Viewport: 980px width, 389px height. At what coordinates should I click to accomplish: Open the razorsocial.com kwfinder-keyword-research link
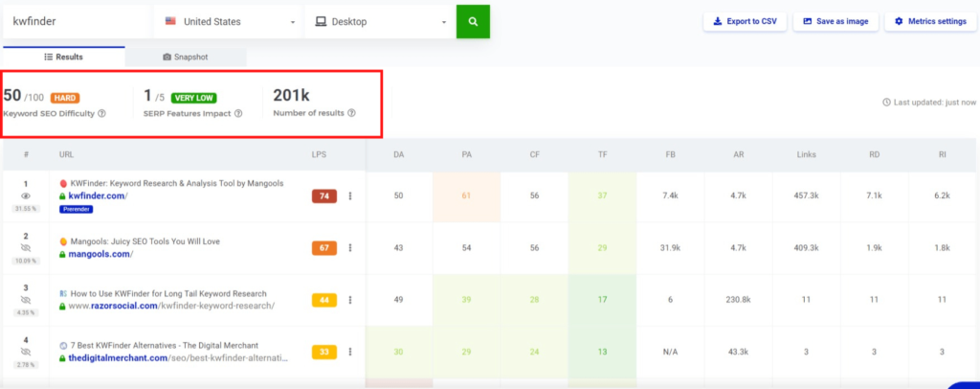tap(172, 306)
